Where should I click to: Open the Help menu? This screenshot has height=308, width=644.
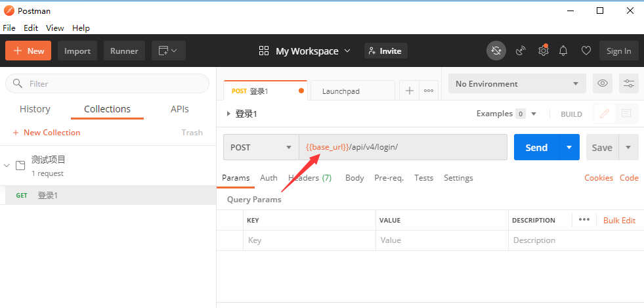tap(81, 28)
